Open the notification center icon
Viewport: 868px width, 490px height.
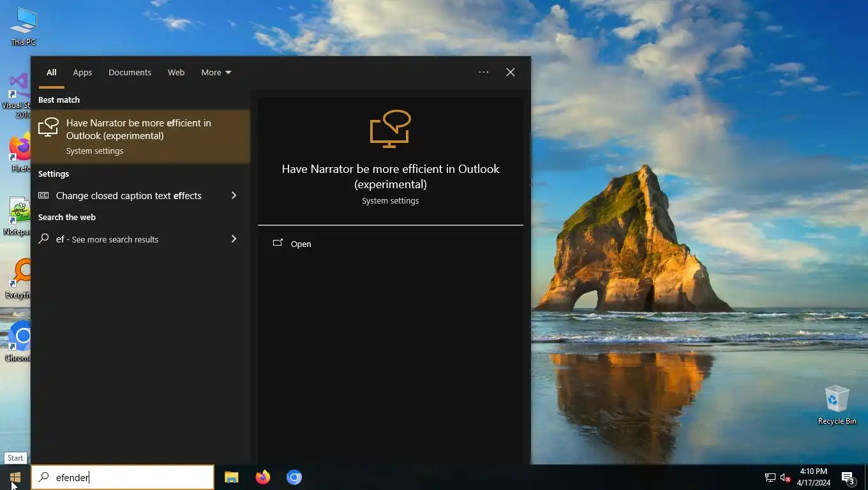click(x=848, y=477)
